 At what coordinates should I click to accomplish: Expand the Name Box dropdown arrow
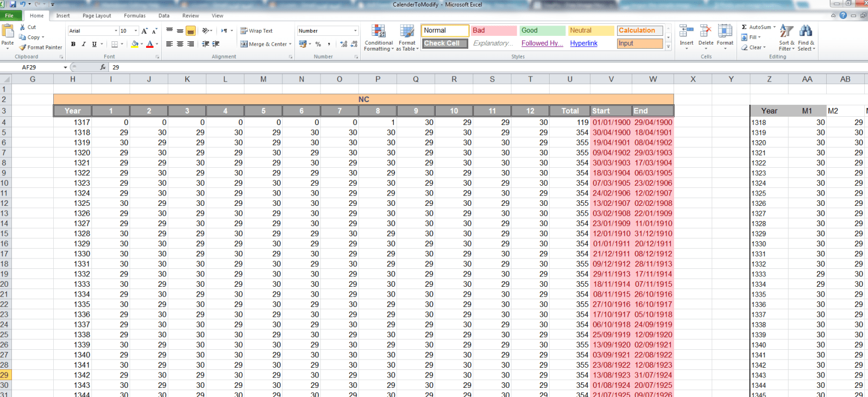65,67
